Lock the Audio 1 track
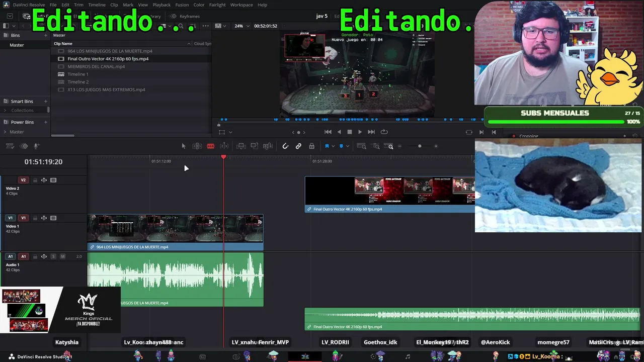This screenshot has height=362, width=644. 35,256
